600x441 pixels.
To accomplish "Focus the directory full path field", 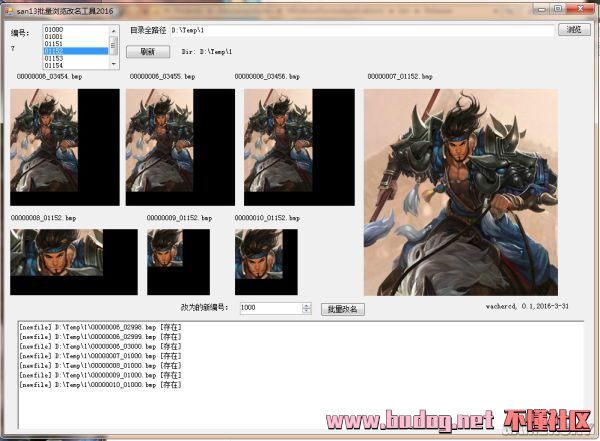I will point(362,30).
